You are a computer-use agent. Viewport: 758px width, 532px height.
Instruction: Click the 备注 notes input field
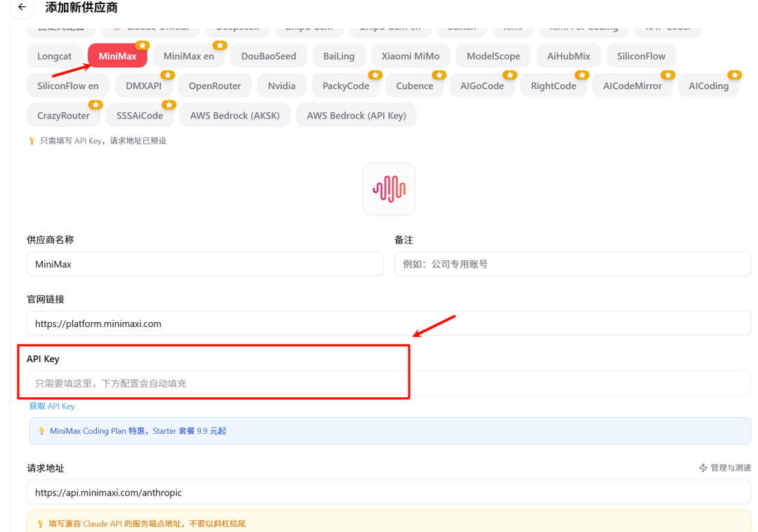coord(573,264)
